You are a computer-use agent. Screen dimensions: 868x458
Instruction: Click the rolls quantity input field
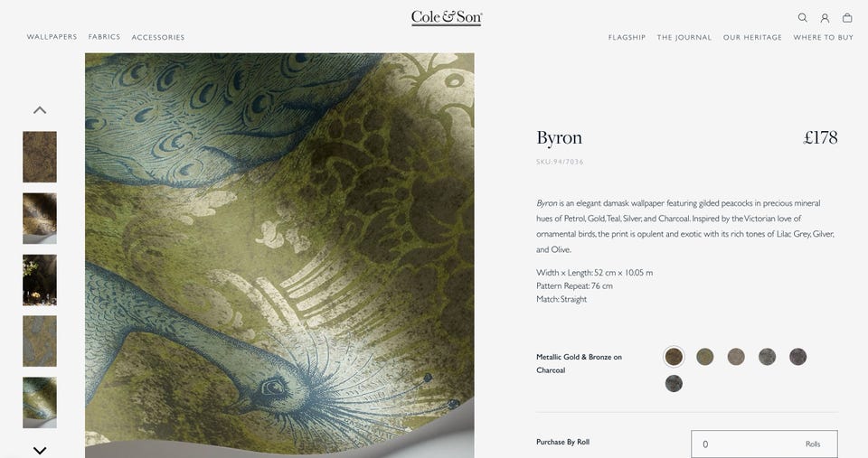click(764, 444)
